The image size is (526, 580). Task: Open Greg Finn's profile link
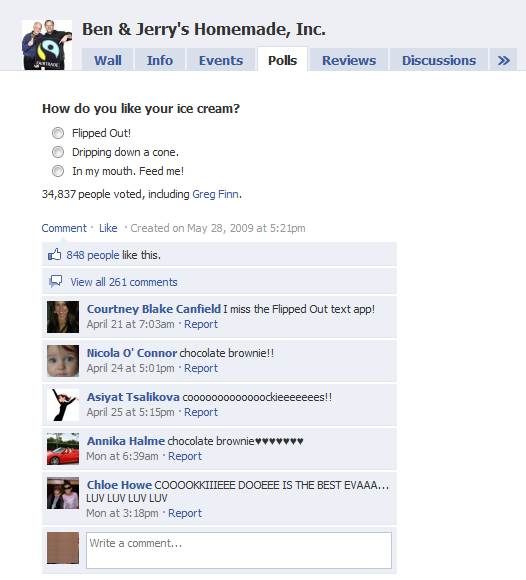point(215,194)
